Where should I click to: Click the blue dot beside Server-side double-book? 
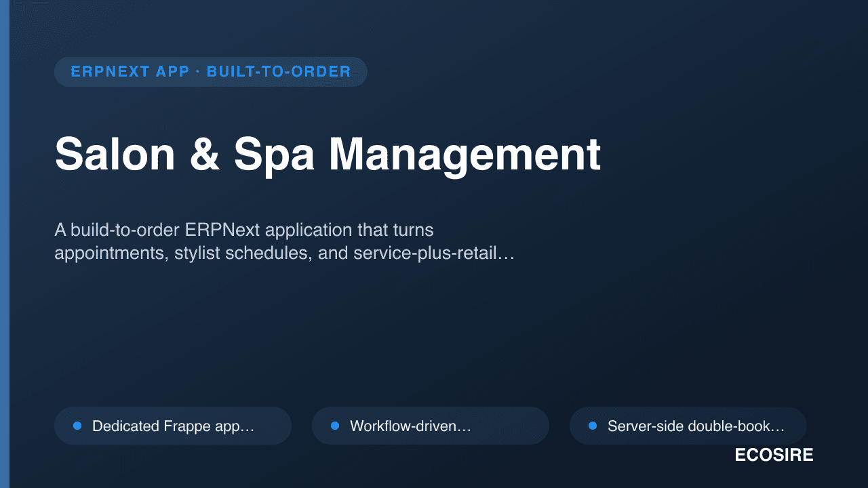coord(593,426)
